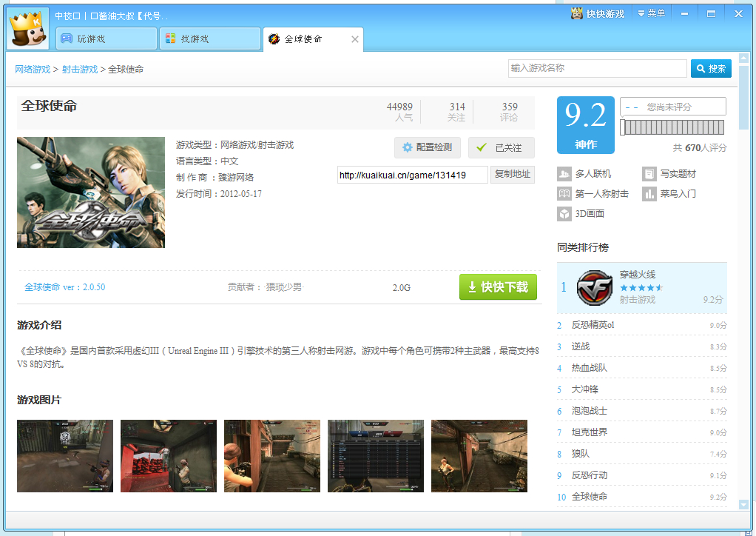
Task: Set your score on rating slider
Action: (672, 127)
